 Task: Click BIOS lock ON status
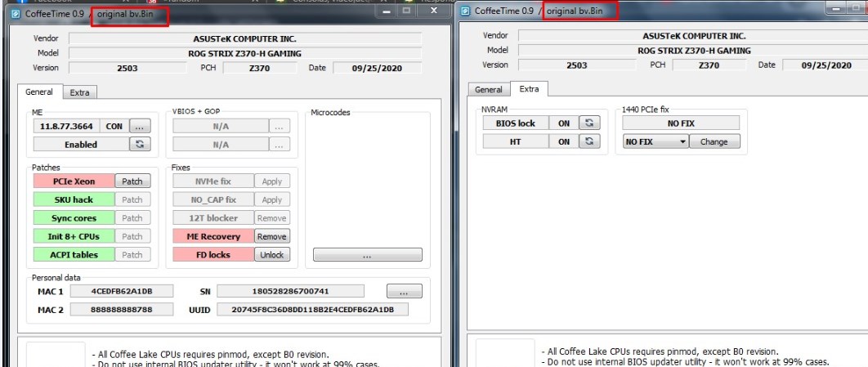pos(564,123)
